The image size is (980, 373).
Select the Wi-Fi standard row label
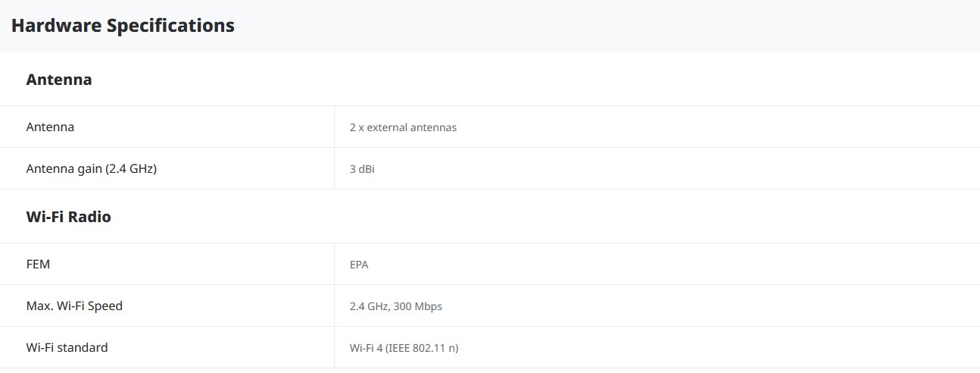pos(67,348)
